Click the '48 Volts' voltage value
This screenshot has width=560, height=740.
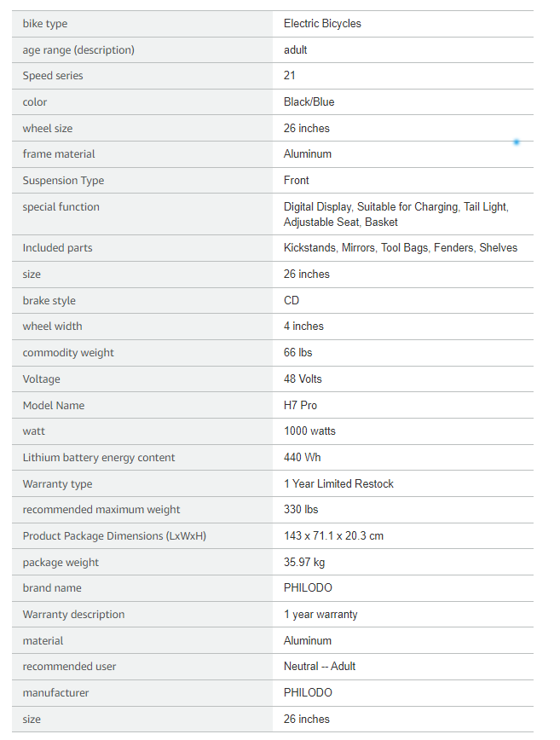tap(303, 379)
